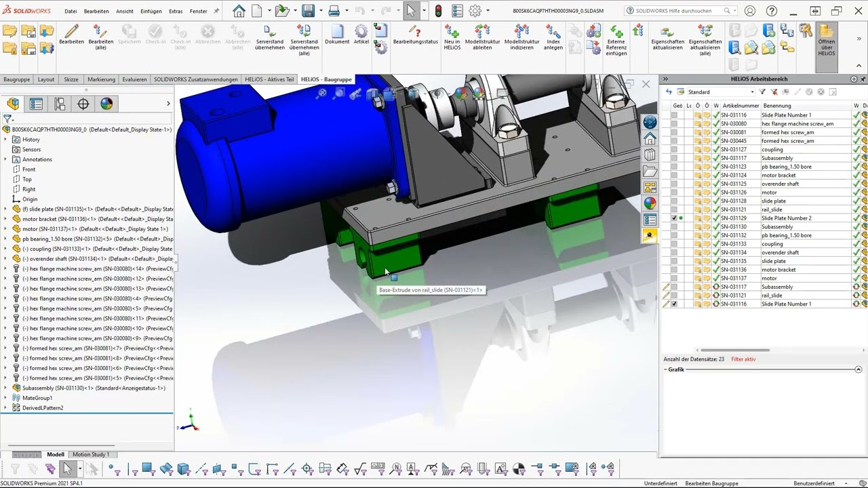The image size is (868, 488).
Task: Click Bearbeitungsstatus in the ribbon
Action: (x=415, y=34)
